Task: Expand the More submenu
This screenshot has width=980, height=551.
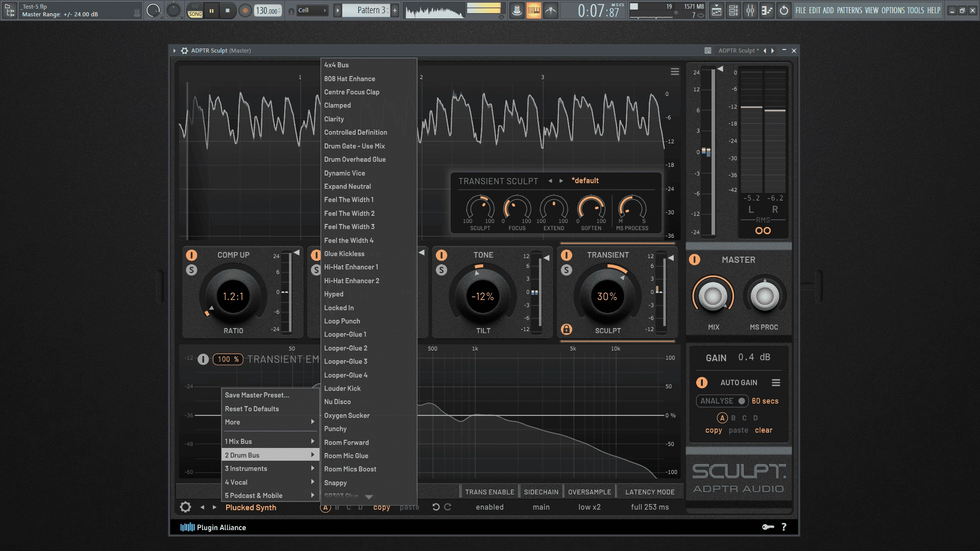Action: [x=270, y=422]
